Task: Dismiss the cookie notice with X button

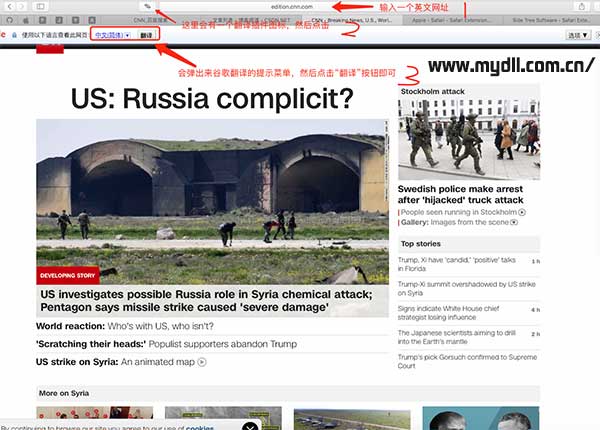Action: point(250,427)
